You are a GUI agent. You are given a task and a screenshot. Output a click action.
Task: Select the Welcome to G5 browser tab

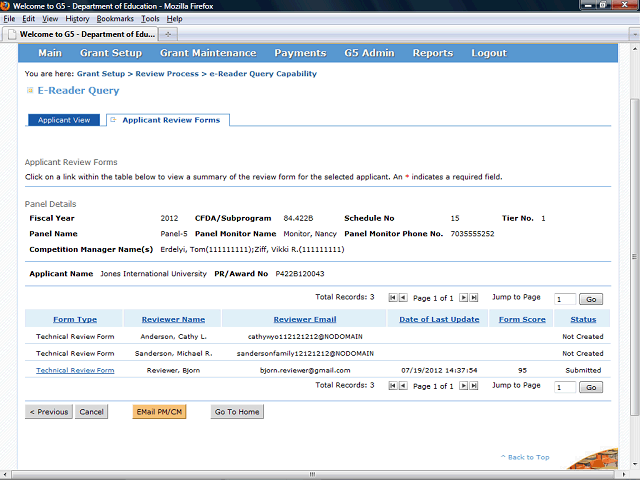point(81,34)
